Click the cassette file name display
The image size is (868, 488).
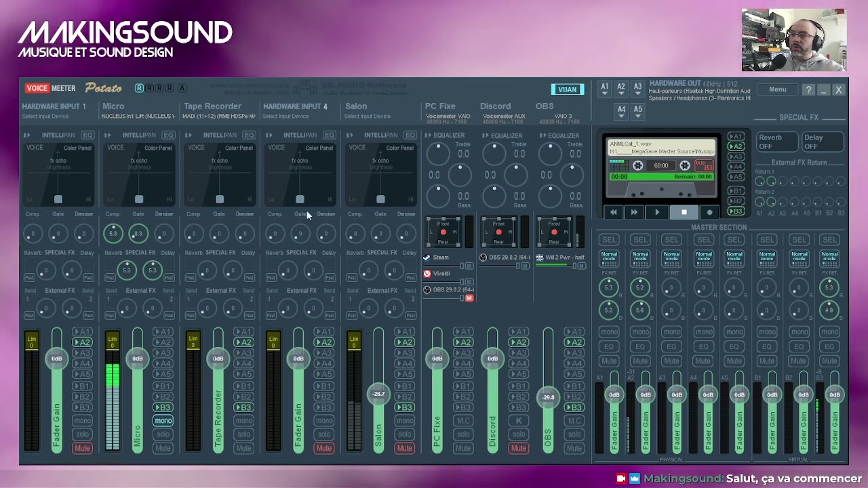point(661,148)
